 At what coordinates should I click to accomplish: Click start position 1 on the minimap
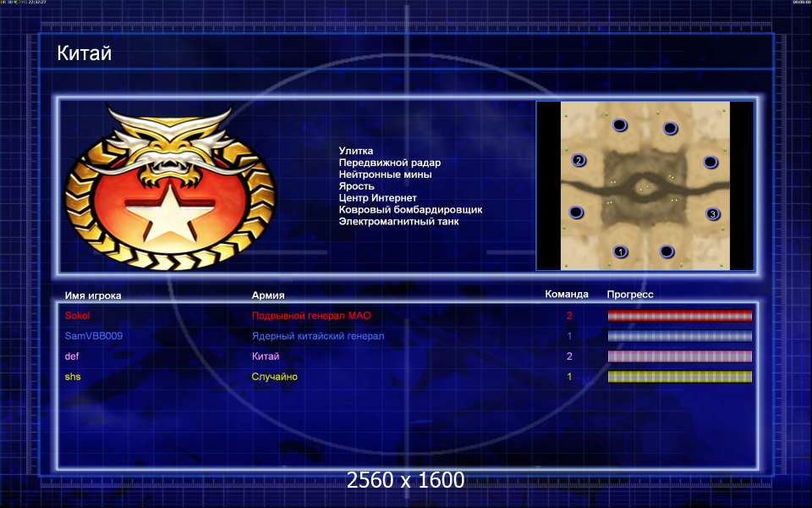pyautogui.click(x=620, y=252)
